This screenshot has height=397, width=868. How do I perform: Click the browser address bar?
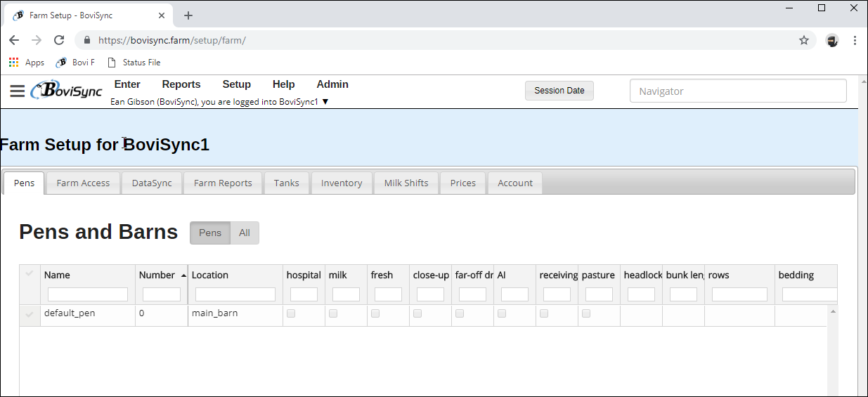[446, 40]
